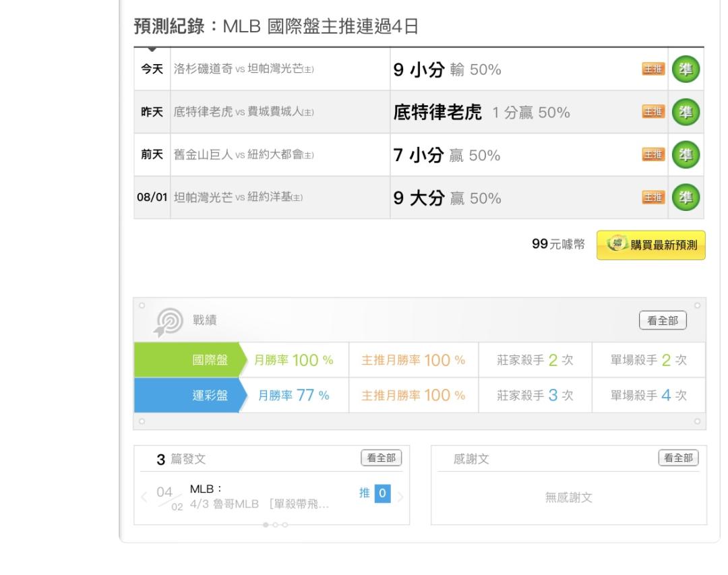Screen dimensions: 728x575
Task: Buy the latest prediction with 購買最新預測
Action: point(650,245)
